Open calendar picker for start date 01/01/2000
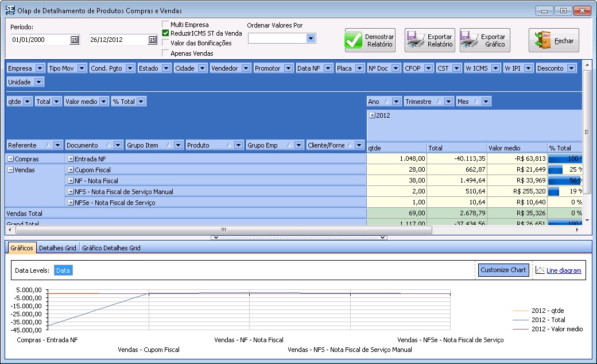Image resolution: width=597 pixels, height=364 pixels. point(74,40)
